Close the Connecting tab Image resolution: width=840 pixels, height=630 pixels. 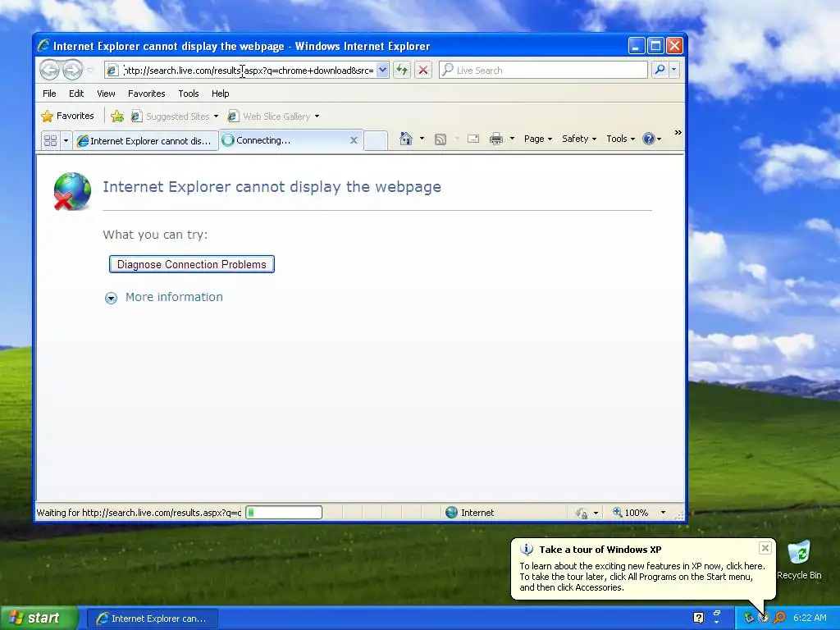(x=354, y=140)
